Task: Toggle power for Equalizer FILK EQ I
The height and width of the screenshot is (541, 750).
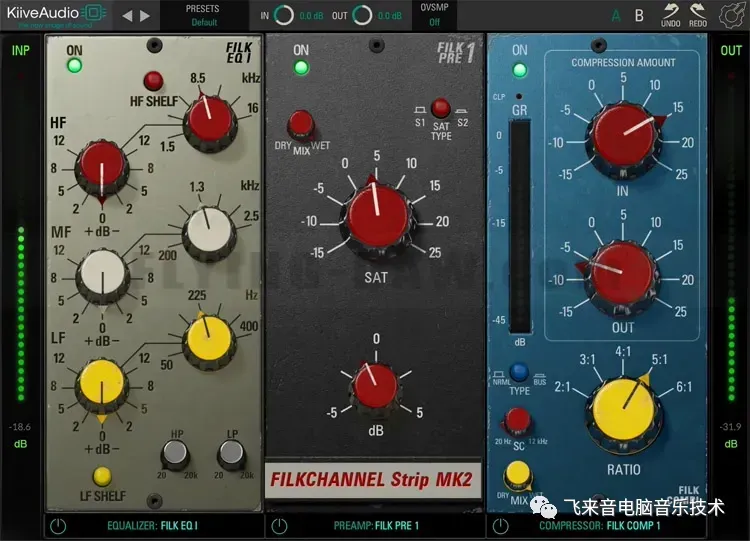Action: [x=58, y=526]
